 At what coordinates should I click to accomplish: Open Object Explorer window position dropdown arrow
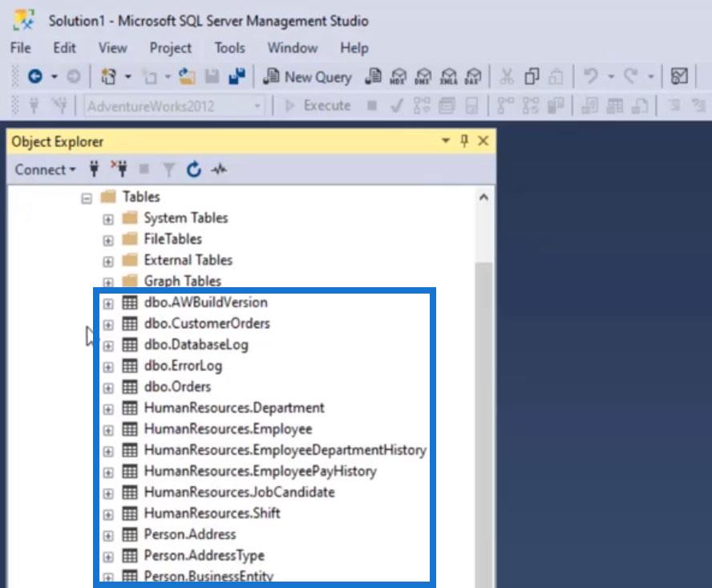(x=446, y=141)
